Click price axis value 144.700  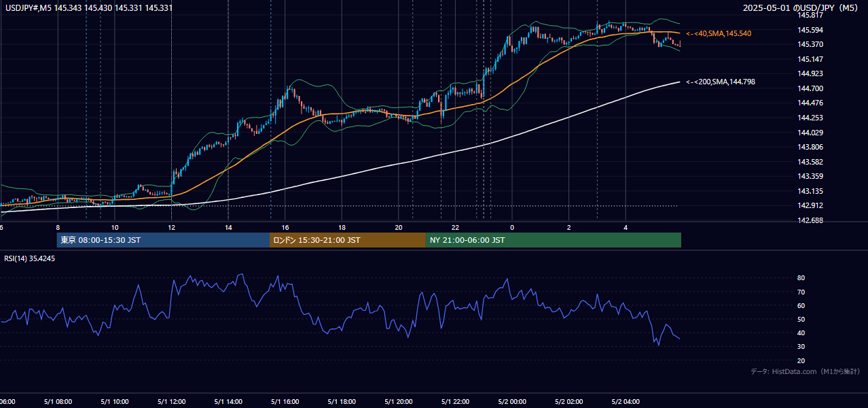[810, 88]
